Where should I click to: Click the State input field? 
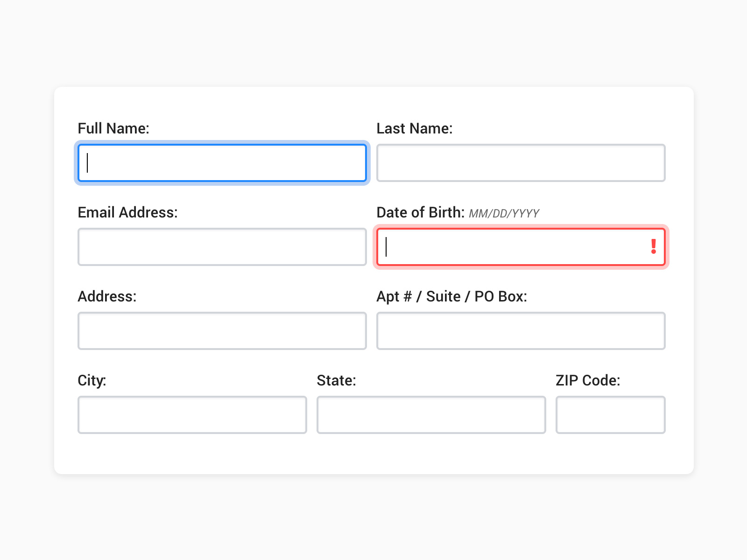pyautogui.click(x=431, y=415)
